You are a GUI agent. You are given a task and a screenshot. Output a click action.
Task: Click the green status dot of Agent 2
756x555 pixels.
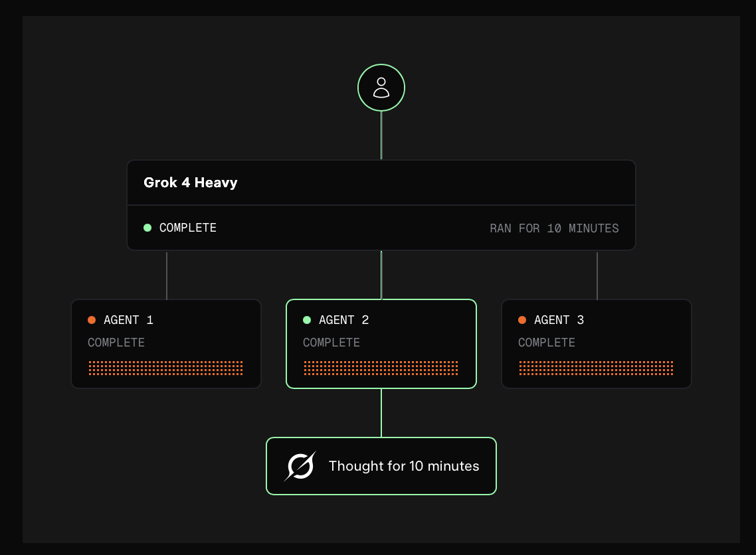coord(307,320)
